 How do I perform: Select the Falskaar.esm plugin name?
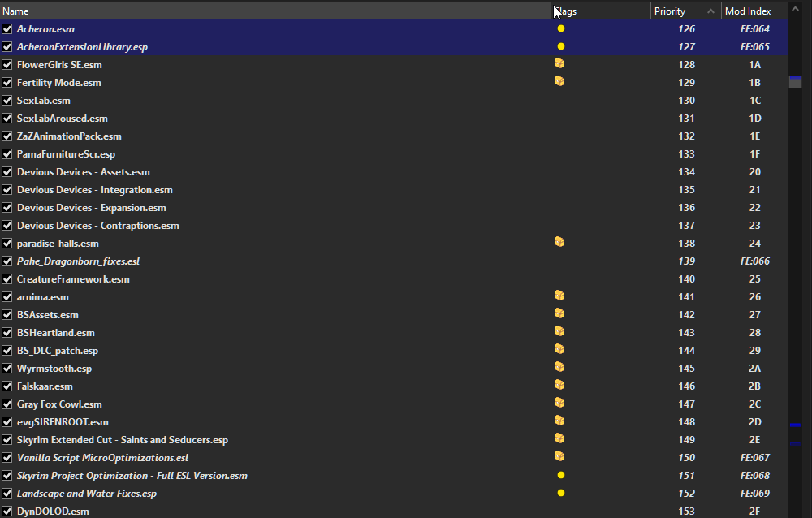tap(45, 386)
